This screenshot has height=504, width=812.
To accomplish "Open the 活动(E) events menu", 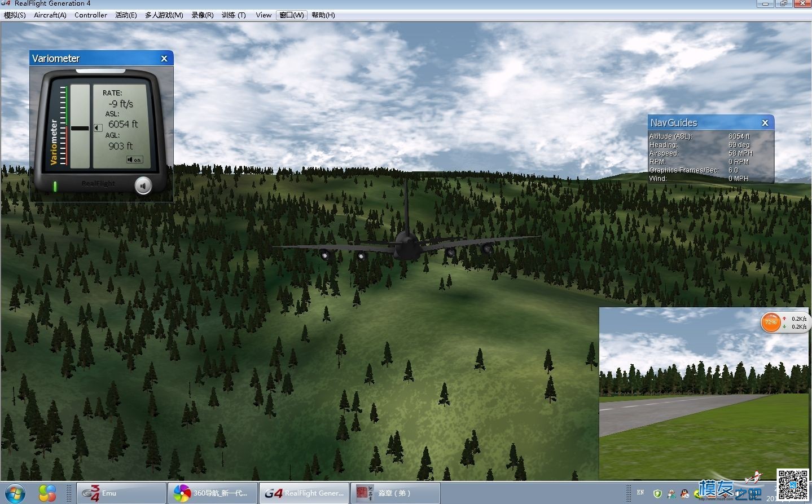I will click(126, 15).
